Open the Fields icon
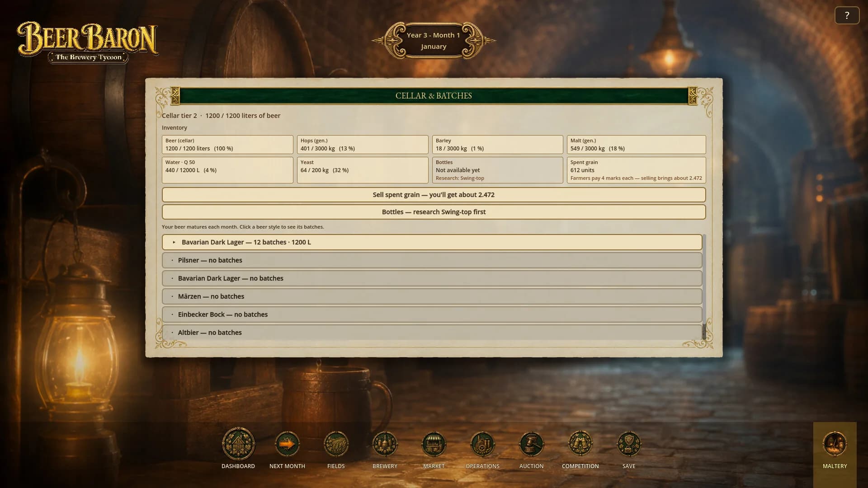The width and height of the screenshot is (868, 488). [336, 444]
